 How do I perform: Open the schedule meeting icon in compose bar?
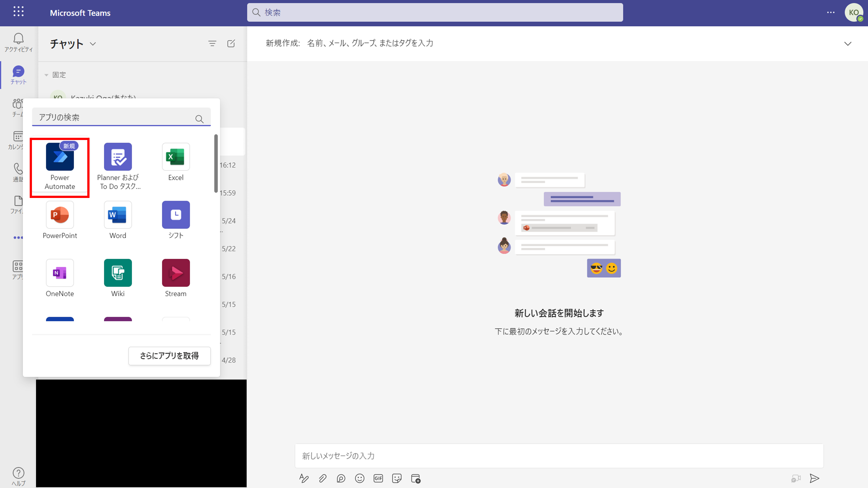(416, 478)
